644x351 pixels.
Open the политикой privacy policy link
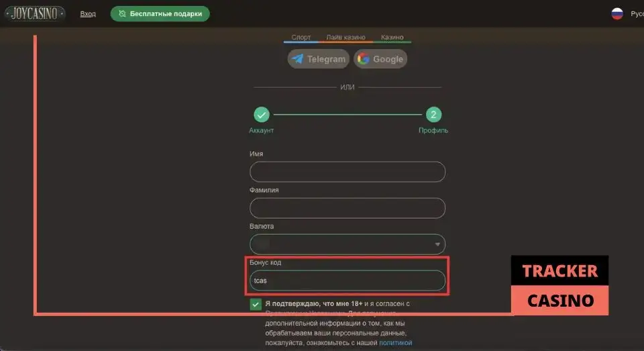395,343
